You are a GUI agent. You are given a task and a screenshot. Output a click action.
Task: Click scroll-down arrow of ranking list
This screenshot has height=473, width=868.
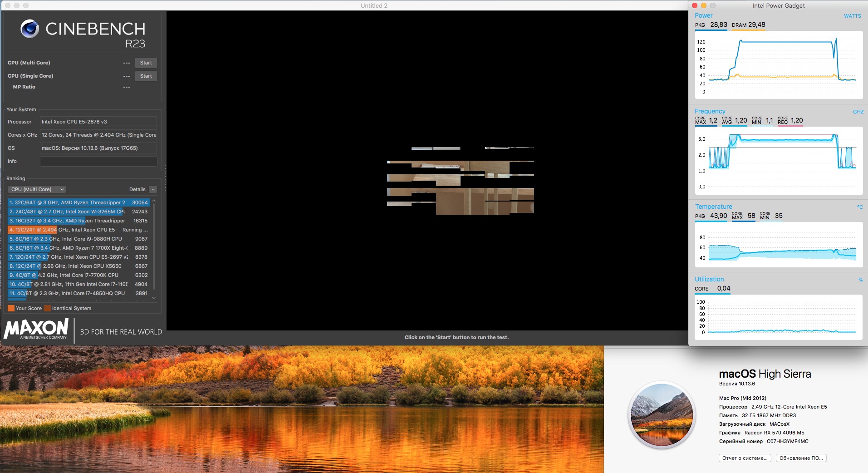tap(154, 298)
